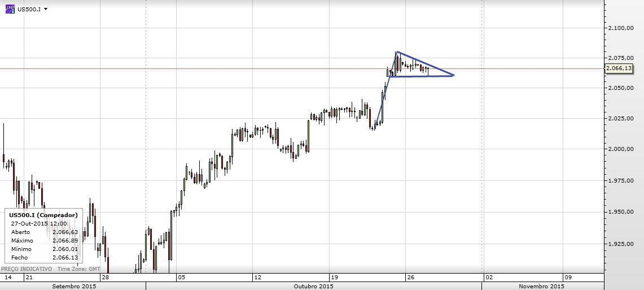
Task: Select the blue horizontal support line
Action: [x=421, y=76]
